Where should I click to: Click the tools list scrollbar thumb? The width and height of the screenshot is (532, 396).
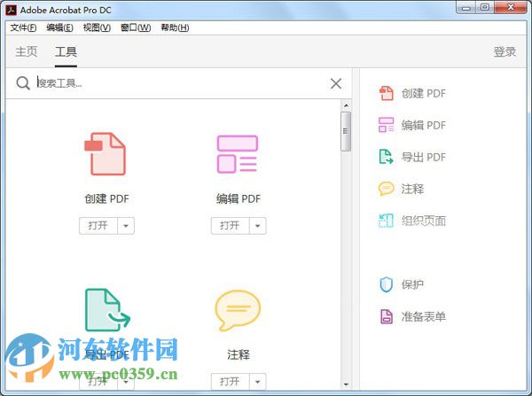click(x=346, y=131)
